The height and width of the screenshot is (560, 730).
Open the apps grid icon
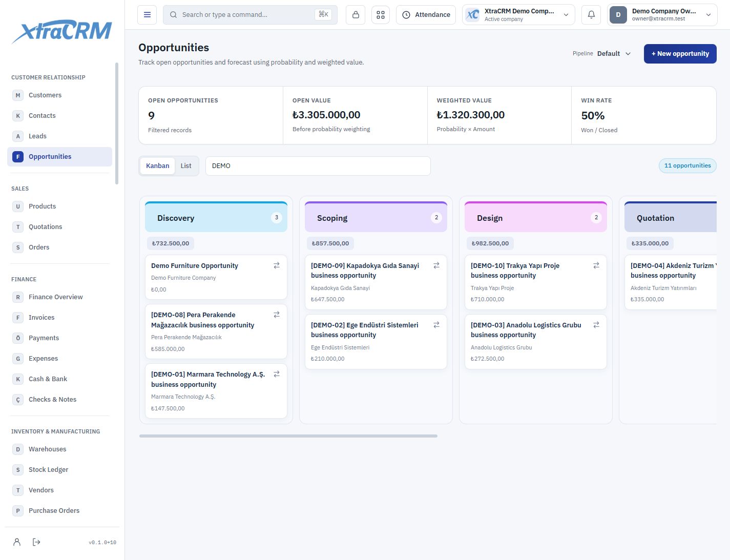[x=381, y=15]
